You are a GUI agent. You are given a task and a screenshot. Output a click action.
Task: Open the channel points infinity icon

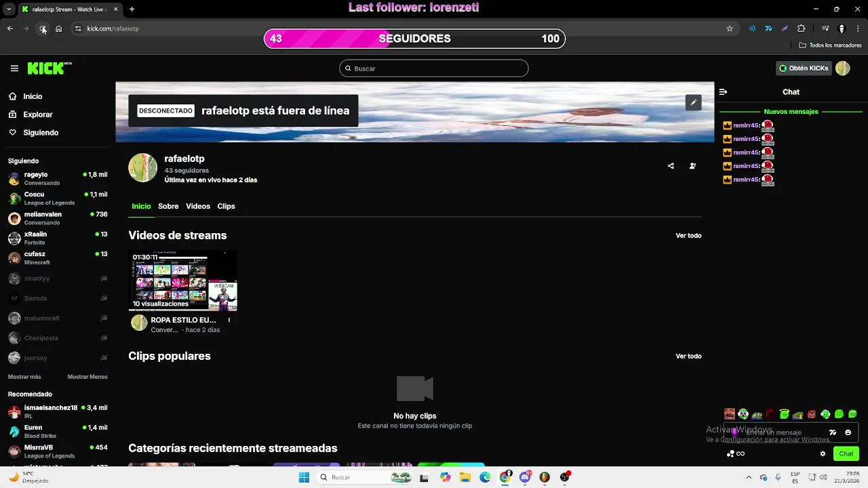[x=741, y=453]
